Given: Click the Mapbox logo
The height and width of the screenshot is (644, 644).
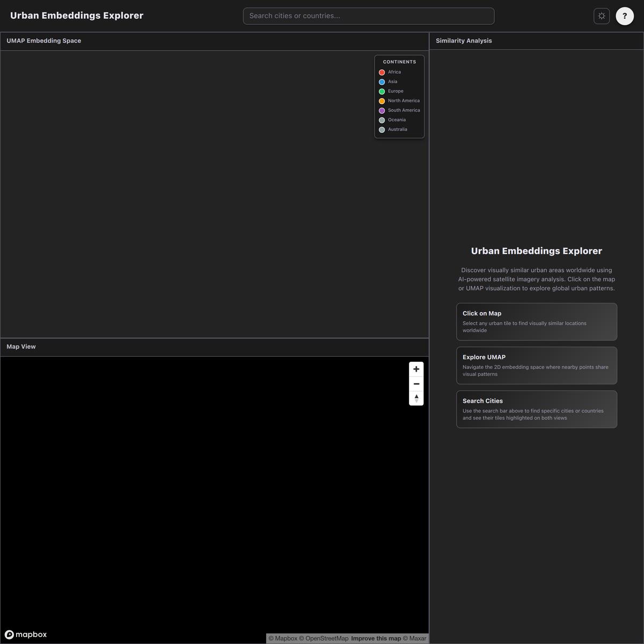Looking at the screenshot, I should click(26, 634).
